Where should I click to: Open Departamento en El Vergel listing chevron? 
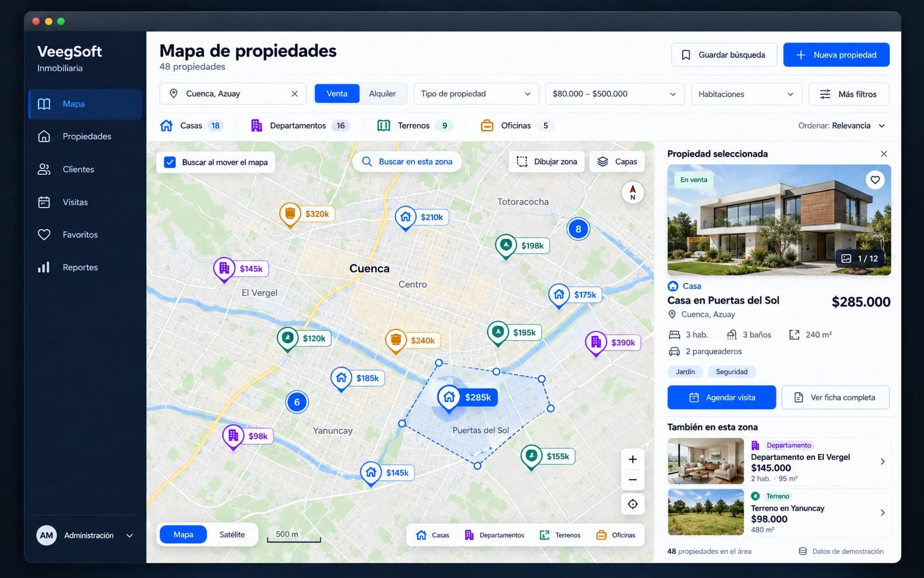click(x=883, y=461)
